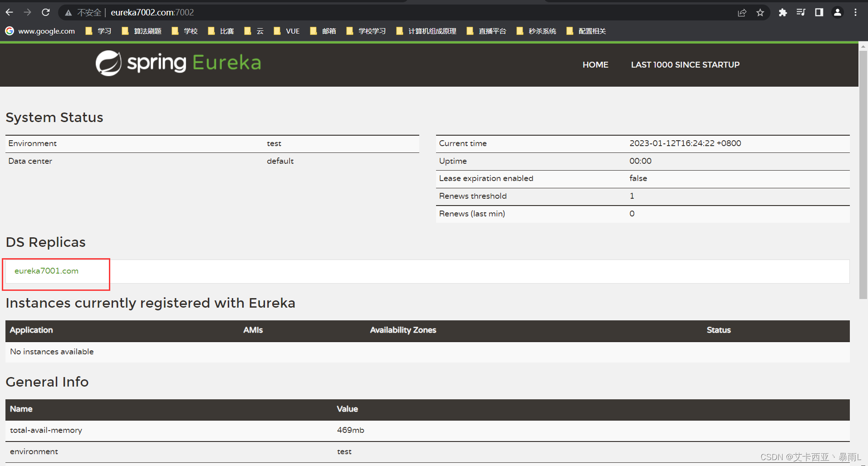This screenshot has height=466, width=868.
Task: Open the 云 bookmark folder
Action: pos(254,31)
